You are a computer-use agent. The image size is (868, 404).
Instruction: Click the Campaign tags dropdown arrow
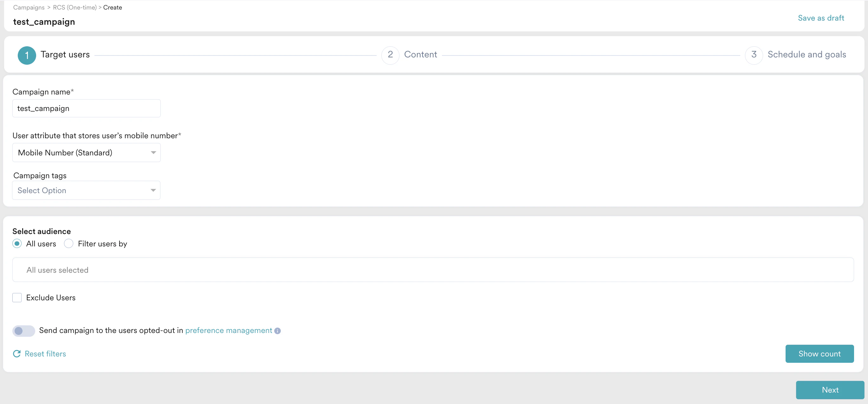(153, 190)
